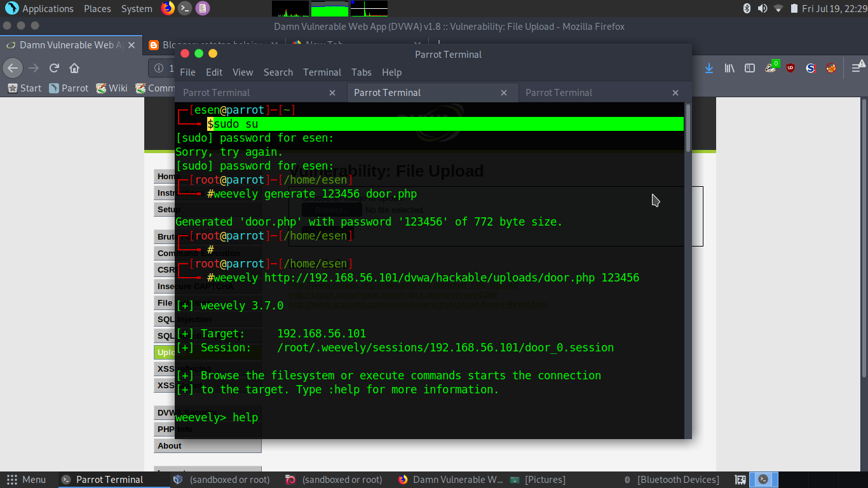Viewport: 868px width, 488px height.
Task: Open the blue S extension icon
Action: click(811, 68)
